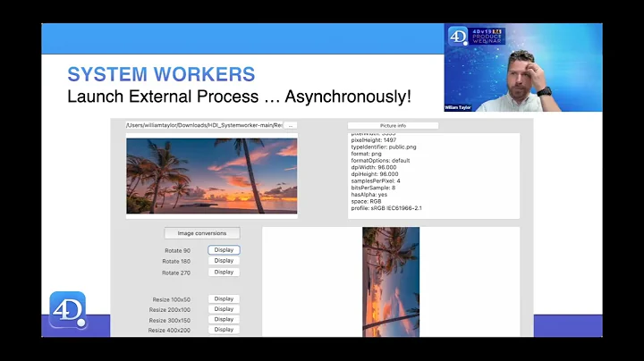The image size is (644, 361).
Task: Click the 'hasAlpha: yes' line
Action: click(x=369, y=195)
